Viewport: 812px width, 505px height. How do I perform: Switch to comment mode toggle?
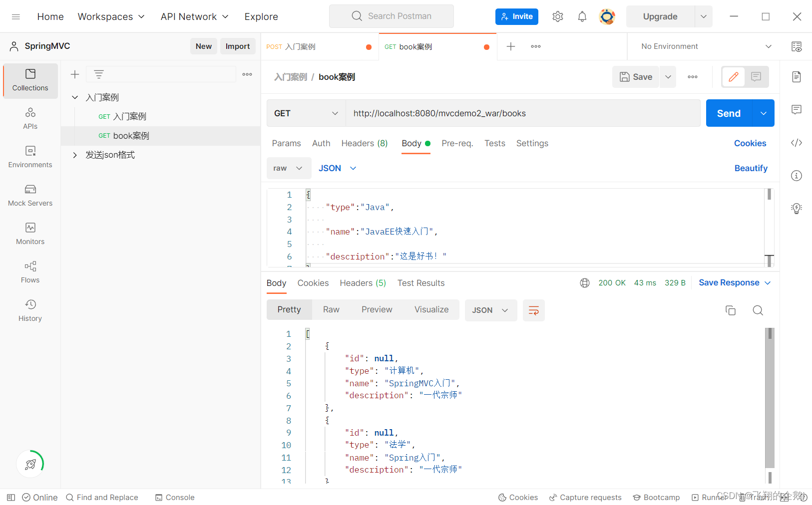pos(756,77)
